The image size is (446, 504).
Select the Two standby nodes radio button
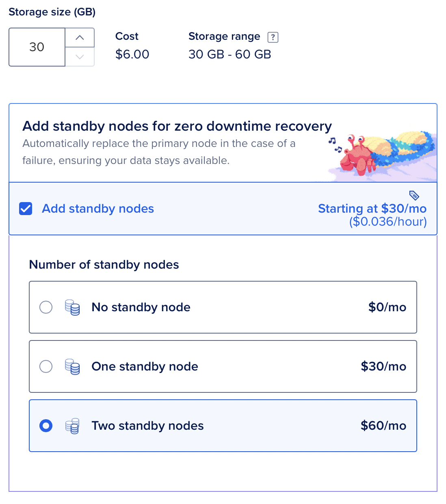46,426
